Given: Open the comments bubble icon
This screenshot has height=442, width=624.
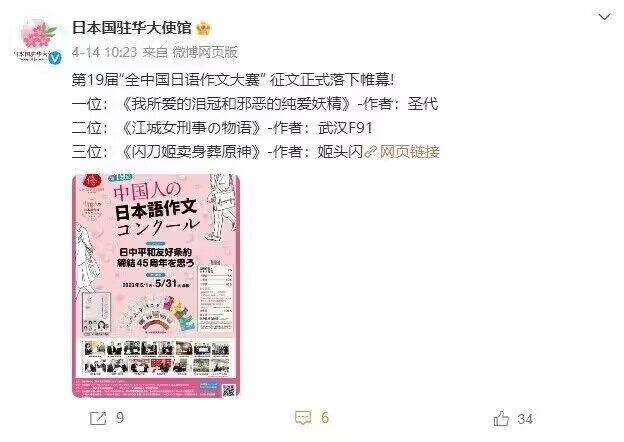Looking at the screenshot, I should [303, 418].
